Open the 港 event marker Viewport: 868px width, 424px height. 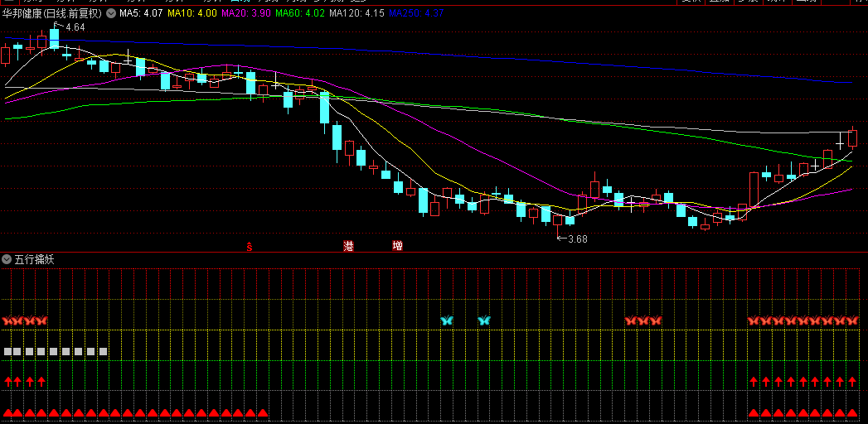click(x=349, y=247)
